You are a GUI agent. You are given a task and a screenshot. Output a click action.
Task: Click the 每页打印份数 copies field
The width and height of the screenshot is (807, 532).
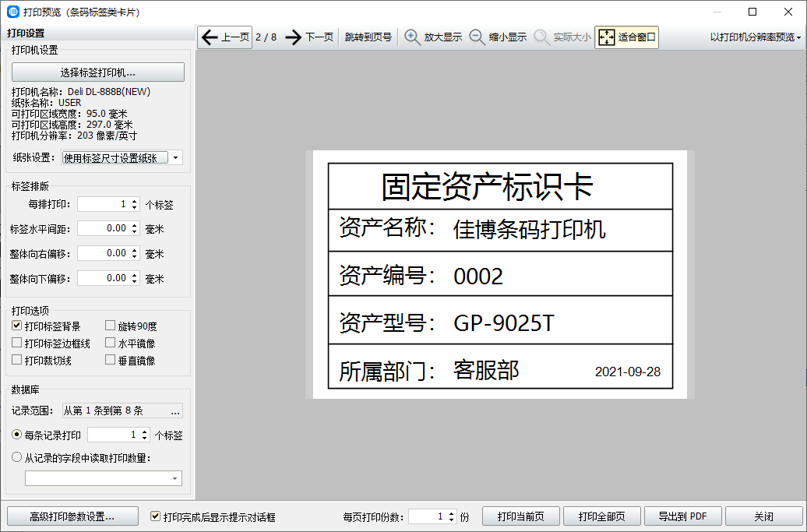coord(428,516)
